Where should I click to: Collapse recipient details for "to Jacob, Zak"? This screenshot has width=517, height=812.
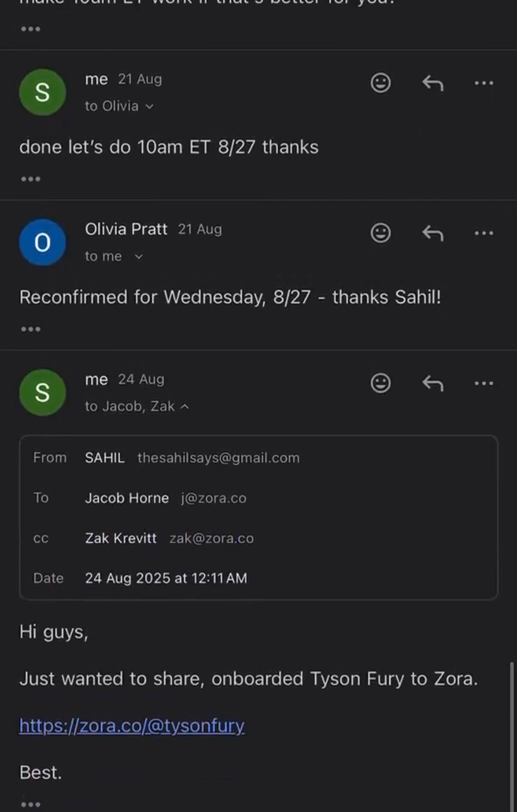pyautogui.click(x=185, y=407)
